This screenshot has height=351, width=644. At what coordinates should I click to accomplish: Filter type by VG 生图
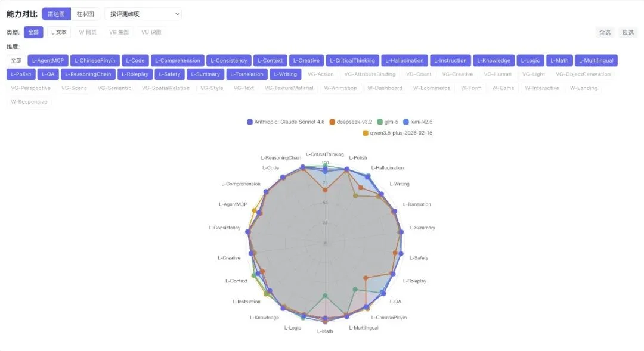point(119,32)
